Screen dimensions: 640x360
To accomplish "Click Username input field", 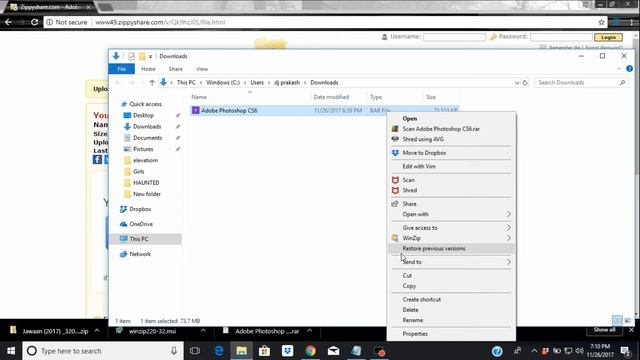I will click(454, 37).
